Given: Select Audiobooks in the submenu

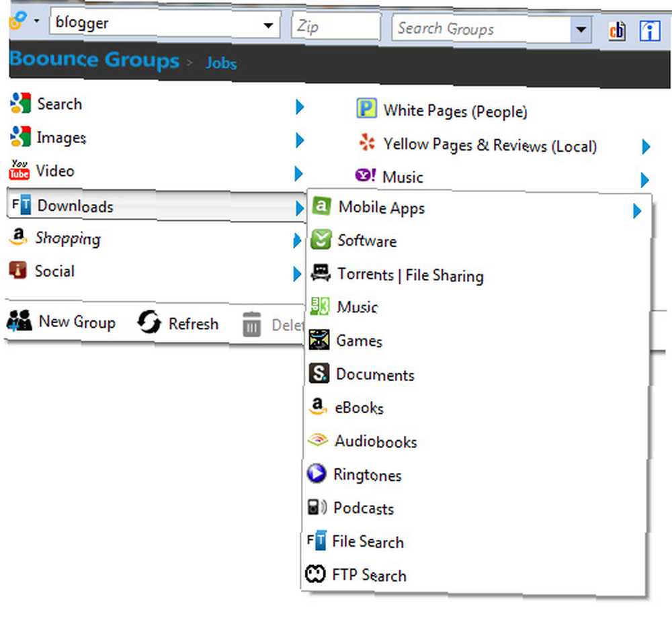Looking at the screenshot, I should coord(376,441).
